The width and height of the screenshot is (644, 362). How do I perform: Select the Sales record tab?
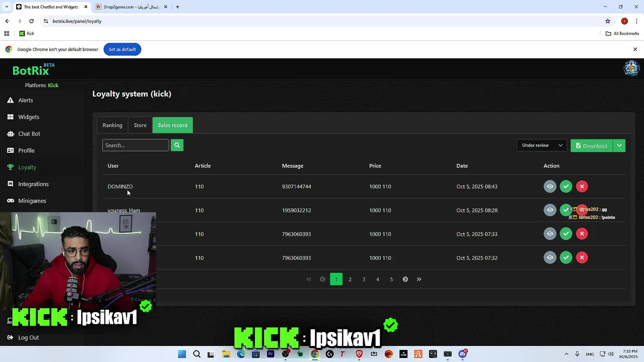173,125
